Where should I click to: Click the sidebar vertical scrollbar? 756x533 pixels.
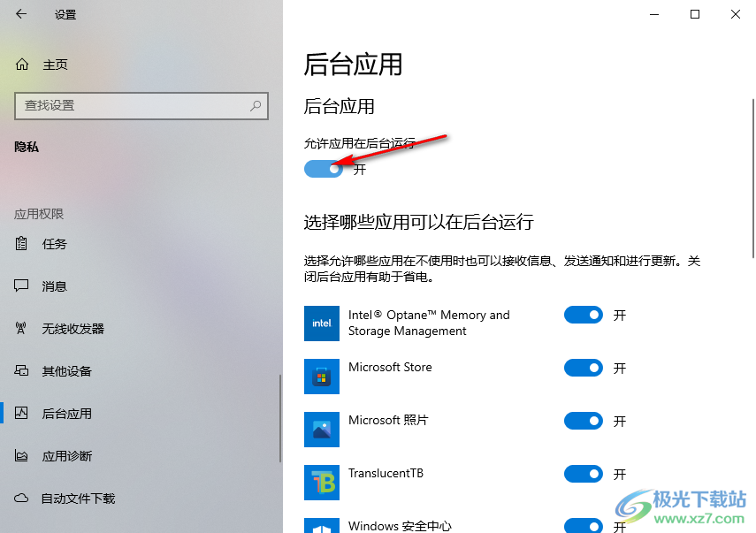point(280,418)
